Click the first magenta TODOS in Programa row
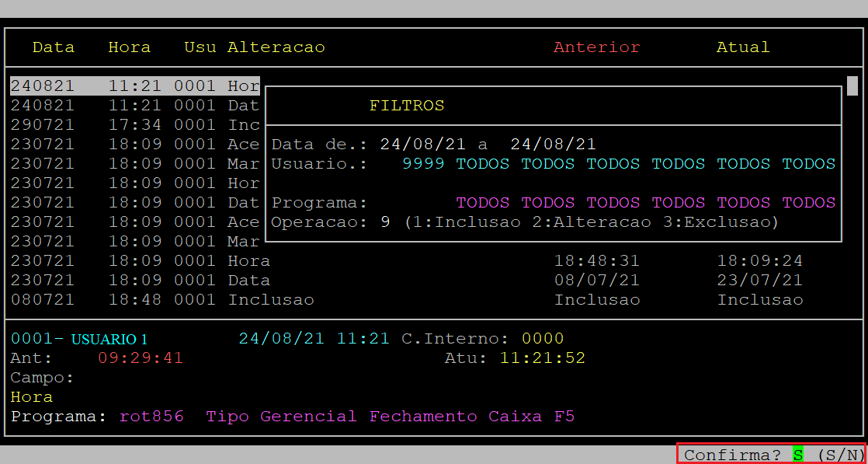This screenshot has height=464, width=868. click(x=482, y=203)
